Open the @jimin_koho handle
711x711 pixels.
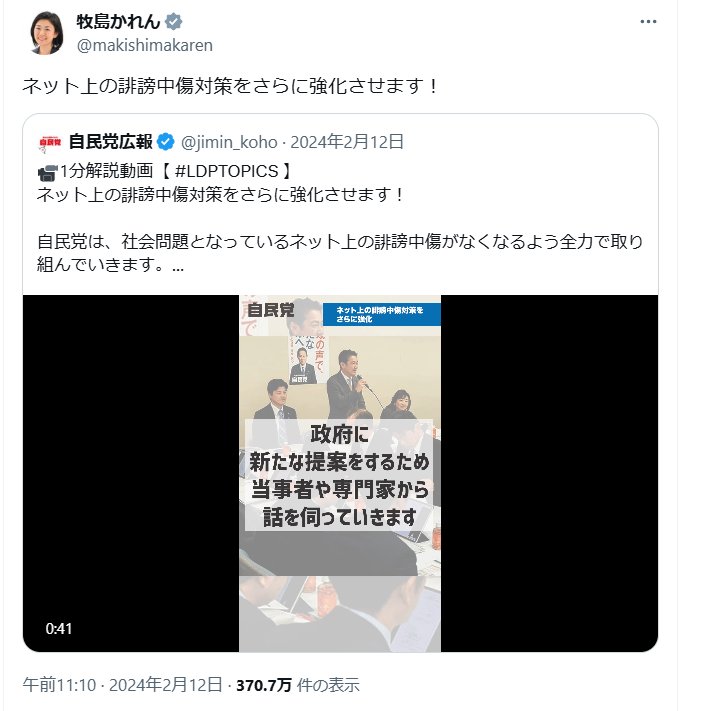(x=229, y=142)
